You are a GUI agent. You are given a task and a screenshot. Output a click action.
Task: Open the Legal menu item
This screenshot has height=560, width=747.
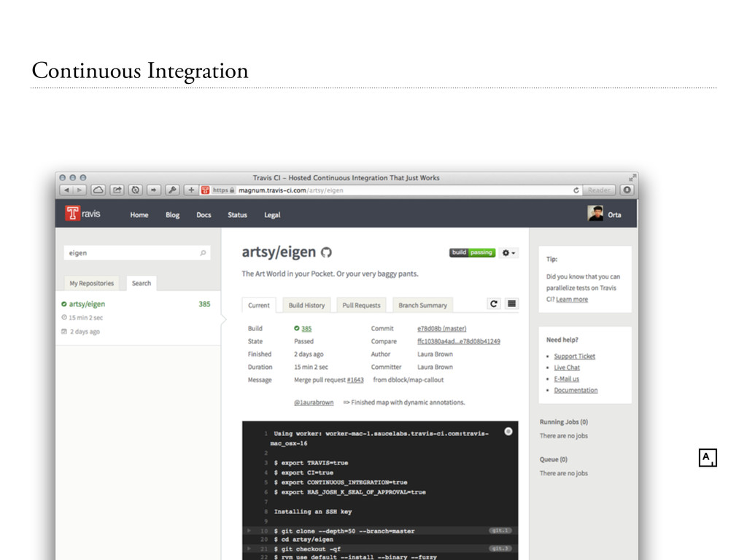272,215
